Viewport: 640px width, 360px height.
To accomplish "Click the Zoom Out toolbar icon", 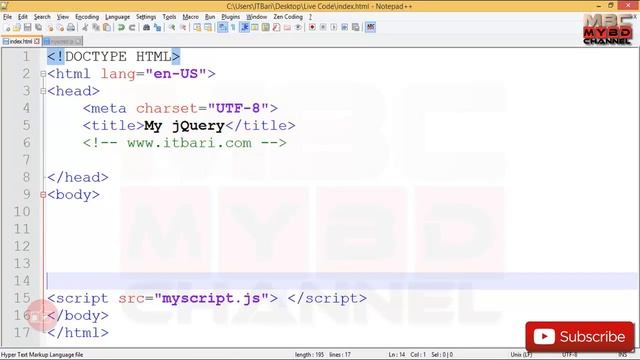I will pos(183,27).
